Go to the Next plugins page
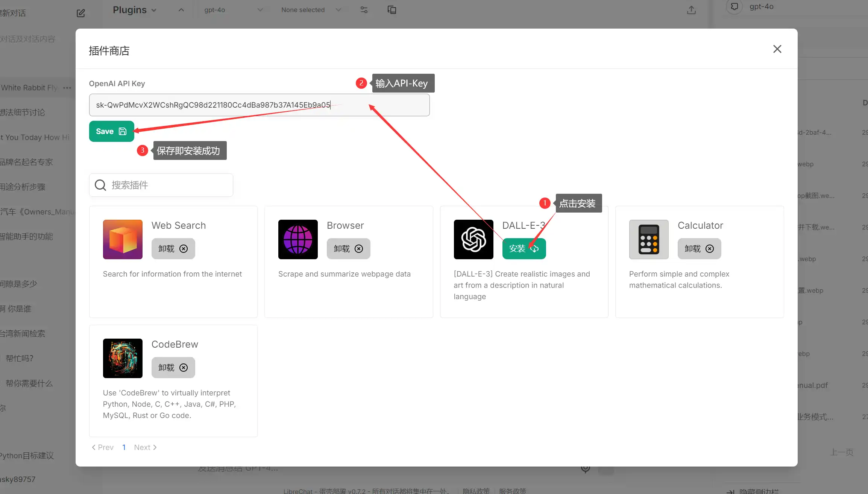The image size is (868, 494). coord(146,447)
